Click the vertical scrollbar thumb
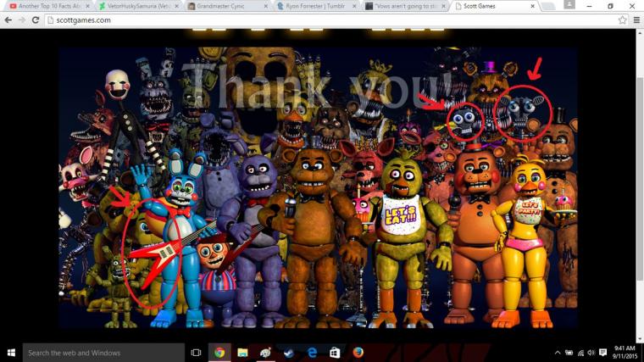644x362 pixels. click(640, 179)
